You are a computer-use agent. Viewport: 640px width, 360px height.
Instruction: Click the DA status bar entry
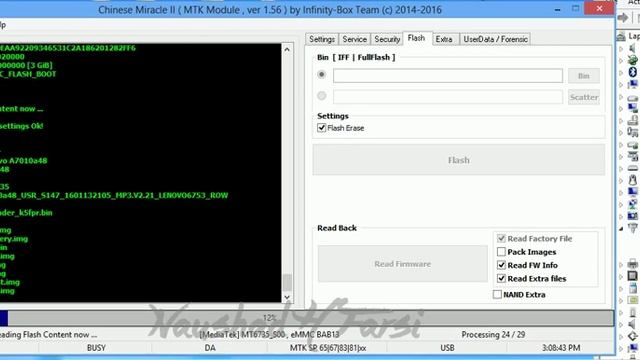210,348
